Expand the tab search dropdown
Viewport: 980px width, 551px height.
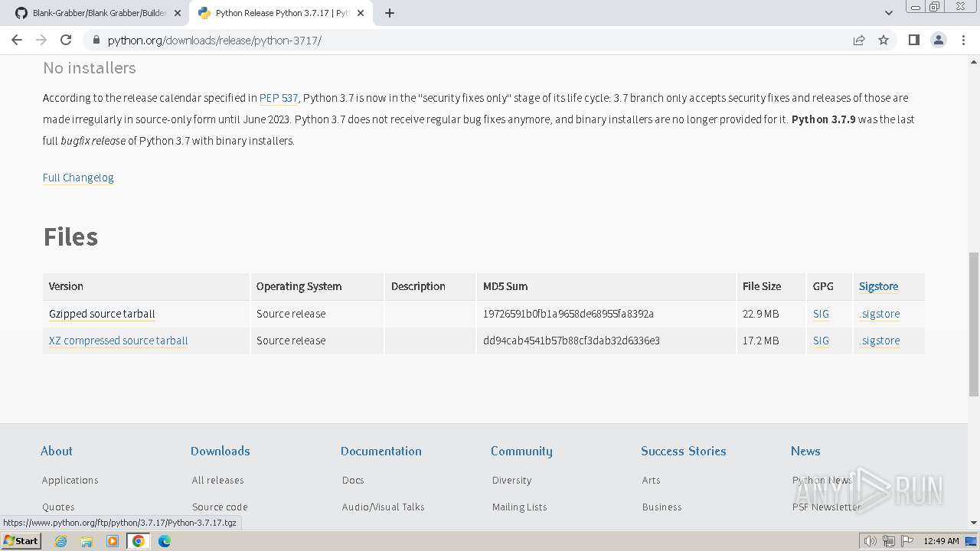point(888,13)
